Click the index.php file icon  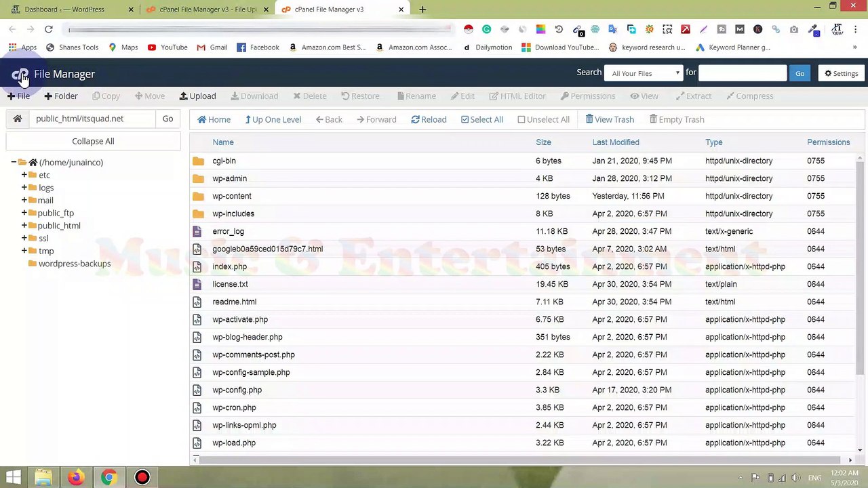pos(197,266)
